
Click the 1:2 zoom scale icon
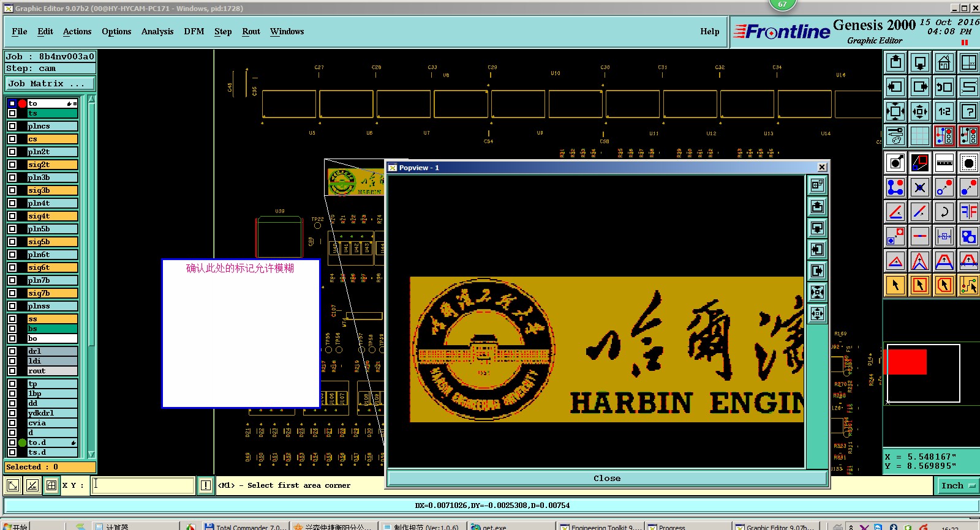[944, 111]
